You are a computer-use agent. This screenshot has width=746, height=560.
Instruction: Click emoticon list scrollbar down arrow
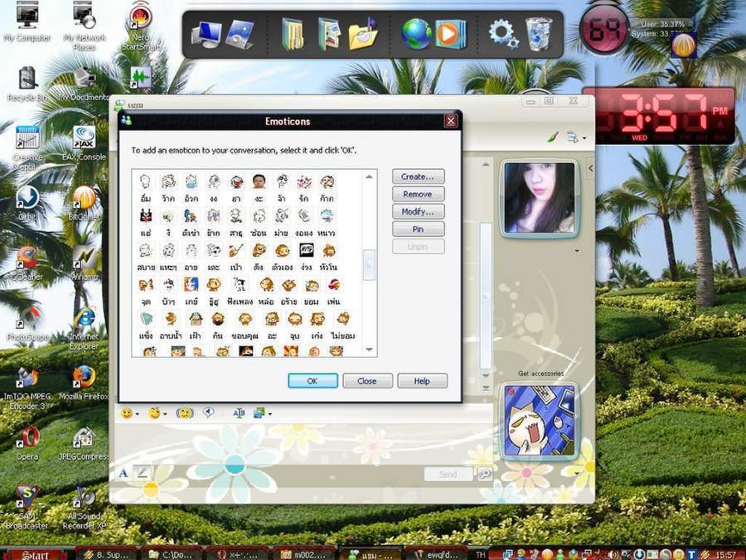coord(369,350)
